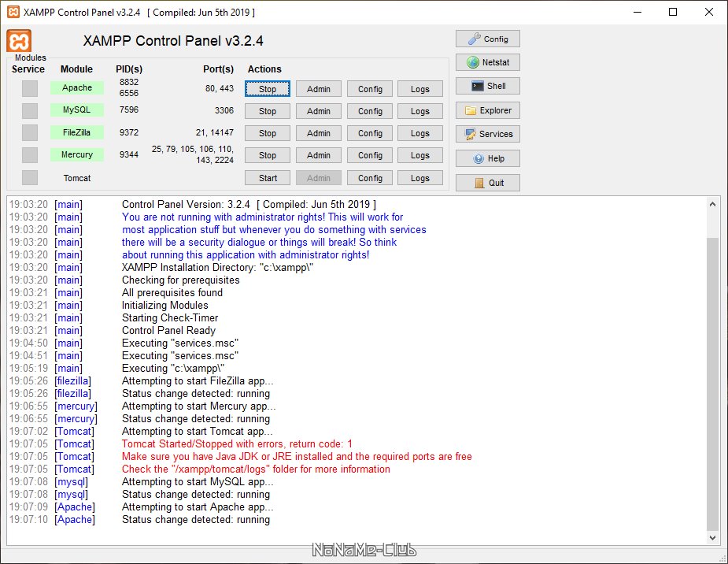This screenshot has width=728, height=564.
Task: Toggle the MySQL service checkbox
Action: point(30,110)
